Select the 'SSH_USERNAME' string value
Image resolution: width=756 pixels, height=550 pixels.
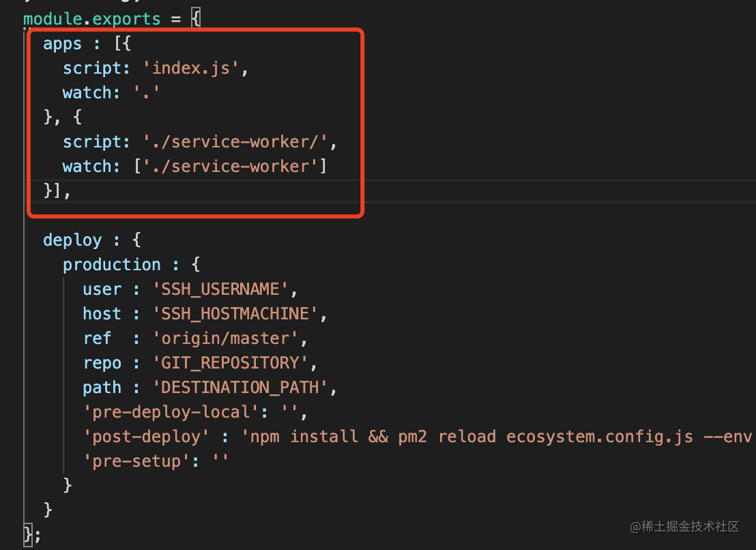pos(220,289)
